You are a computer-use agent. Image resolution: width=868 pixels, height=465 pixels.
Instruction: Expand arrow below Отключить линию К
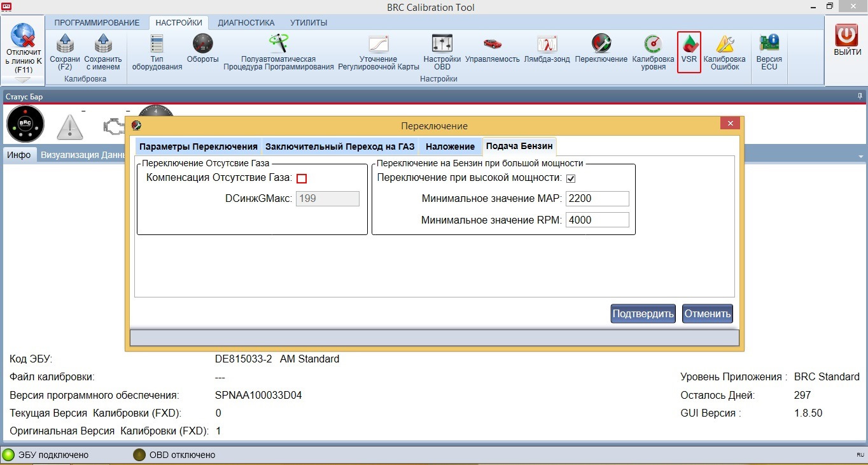click(23, 80)
